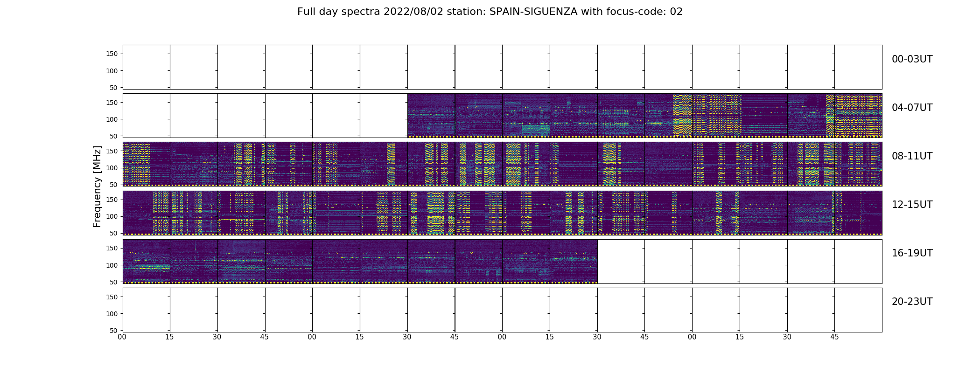Select the 50 tick of the 12-15UT row
Screen dimensions: 980x373
pos(114,233)
